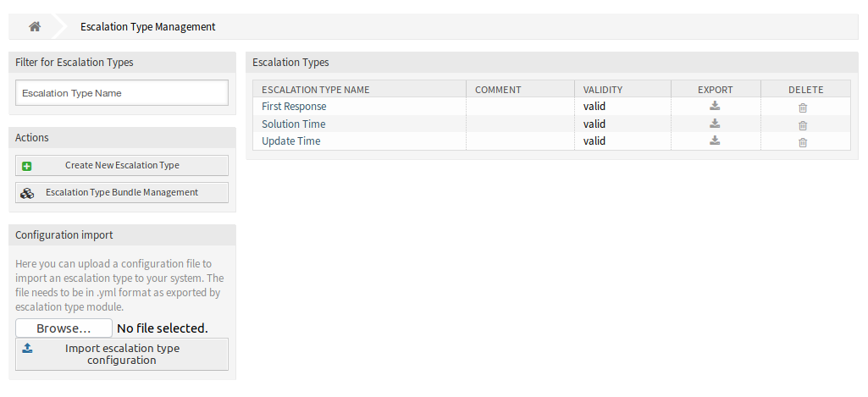Click the Export column header
868x397 pixels.
[716, 90]
